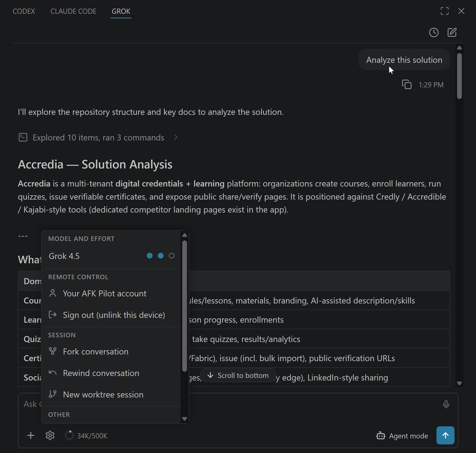Click the chat area scrollbar thumb
The image size is (476, 453).
pos(459,76)
